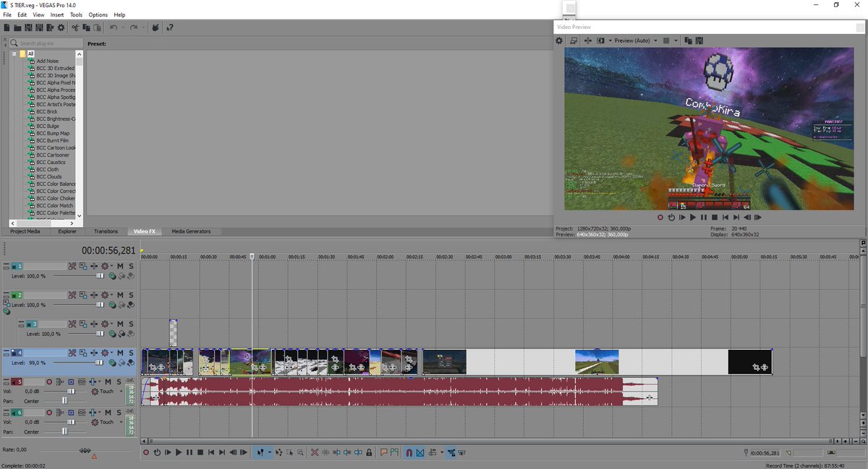Screen dimensions: 868x469
Task: Switch to the Project Media tab
Action: pyautogui.click(x=25, y=231)
